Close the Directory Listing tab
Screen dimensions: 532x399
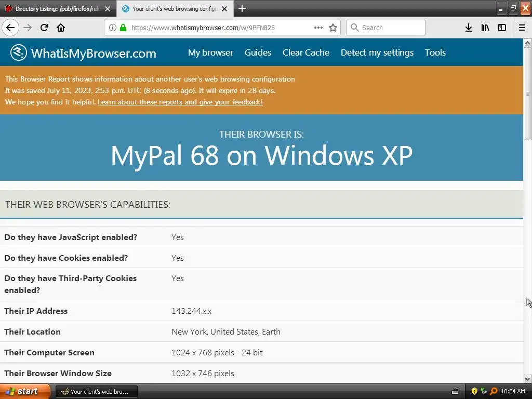pos(108,9)
